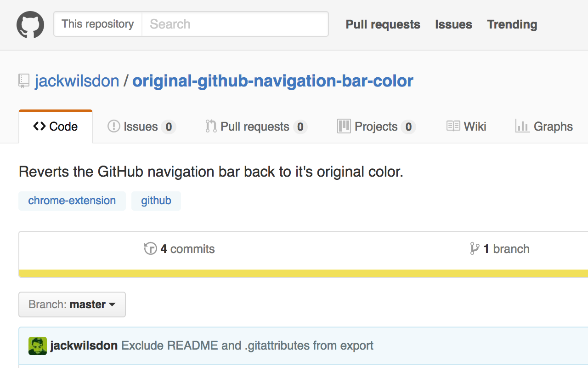
Task: Click the Issues exclamation mark icon
Action: click(x=113, y=126)
